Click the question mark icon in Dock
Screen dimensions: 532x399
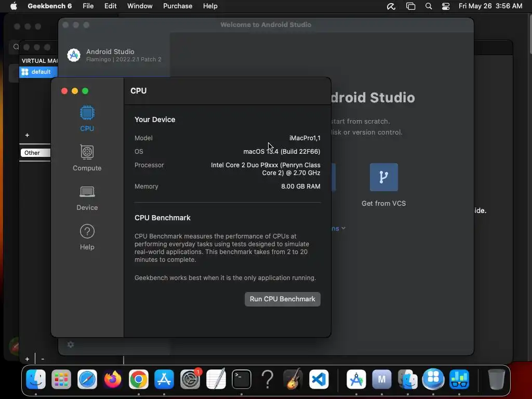[x=268, y=379]
